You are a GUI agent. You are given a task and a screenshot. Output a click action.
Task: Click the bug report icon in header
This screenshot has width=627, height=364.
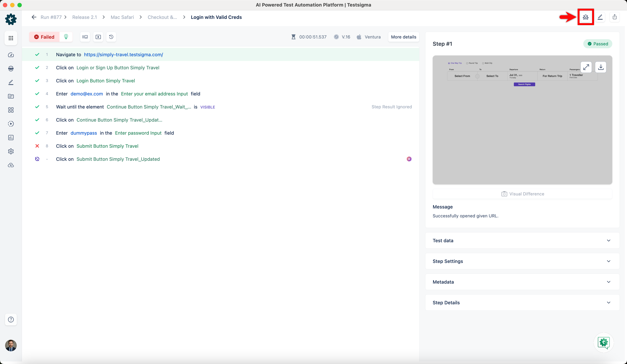click(x=585, y=17)
